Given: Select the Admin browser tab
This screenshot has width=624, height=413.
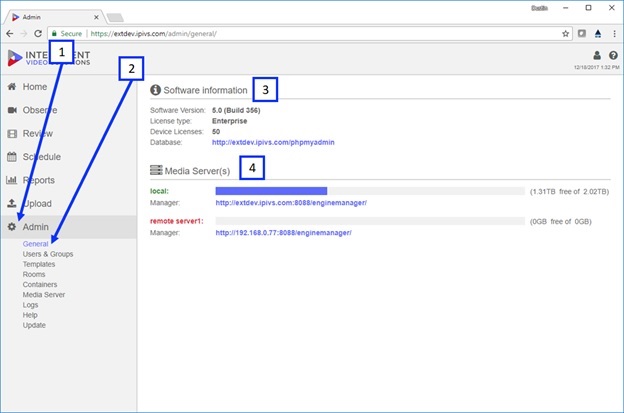Looking at the screenshot, I should click(54, 17).
